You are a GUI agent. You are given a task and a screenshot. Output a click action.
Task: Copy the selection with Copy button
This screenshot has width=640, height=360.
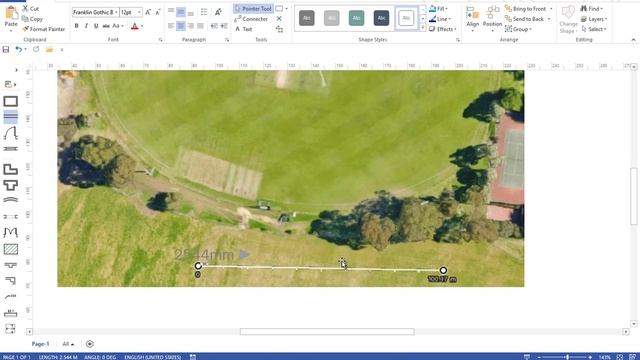coord(33,19)
